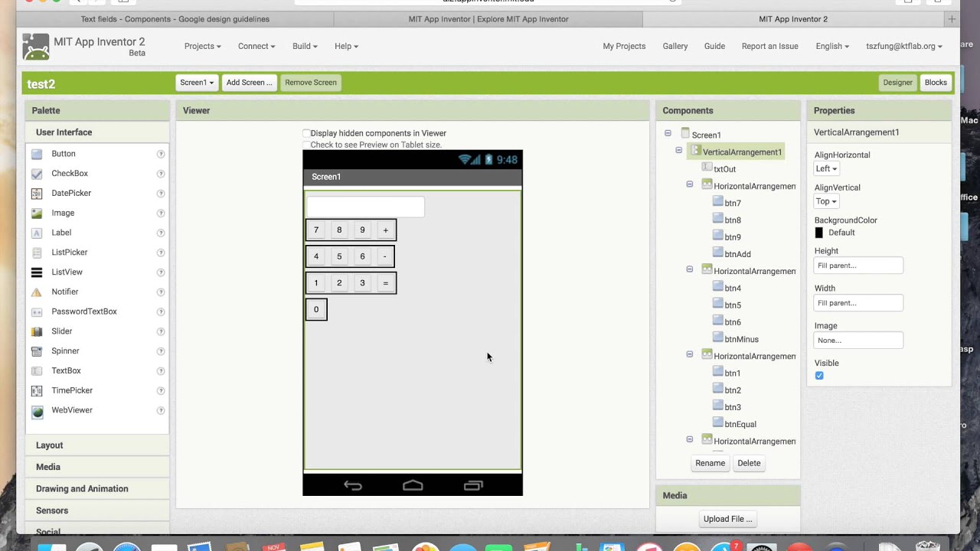980x551 pixels.
Task: Click the WebViewer globe icon
Action: point(37,411)
